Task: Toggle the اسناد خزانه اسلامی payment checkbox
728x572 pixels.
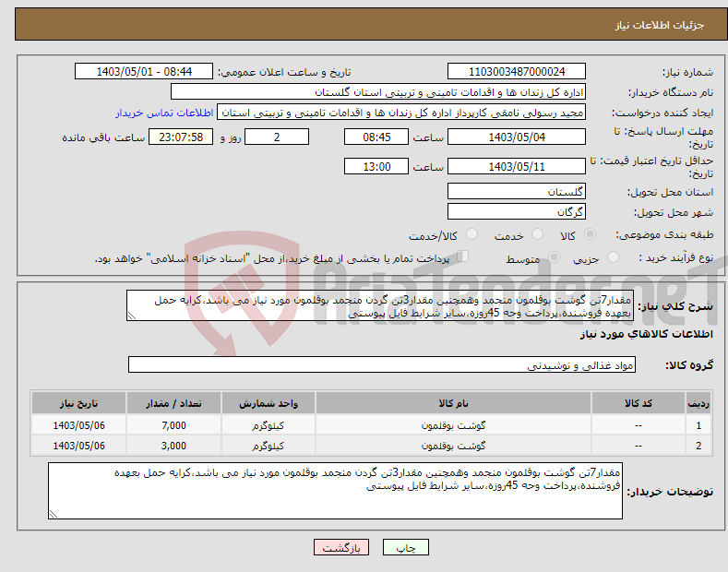Action: [462, 256]
